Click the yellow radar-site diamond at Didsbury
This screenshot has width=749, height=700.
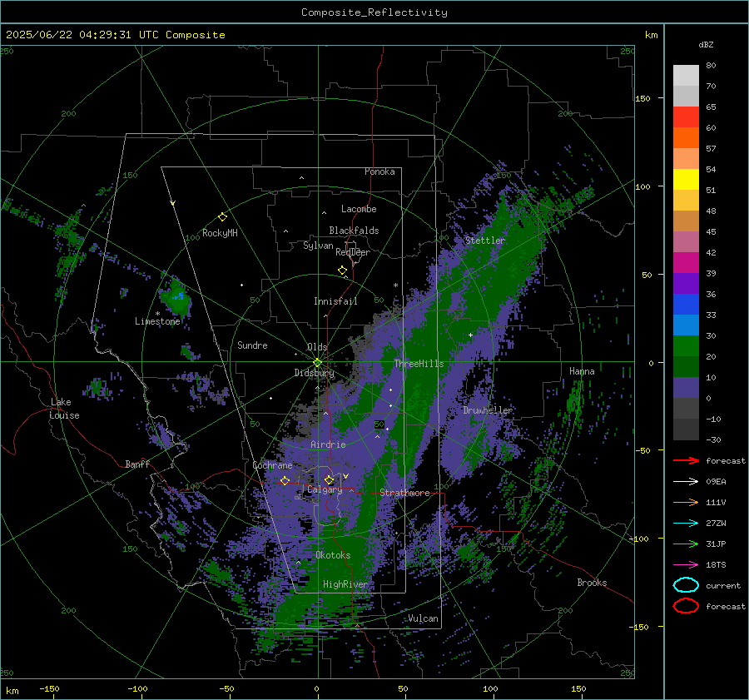coord(317,363)
